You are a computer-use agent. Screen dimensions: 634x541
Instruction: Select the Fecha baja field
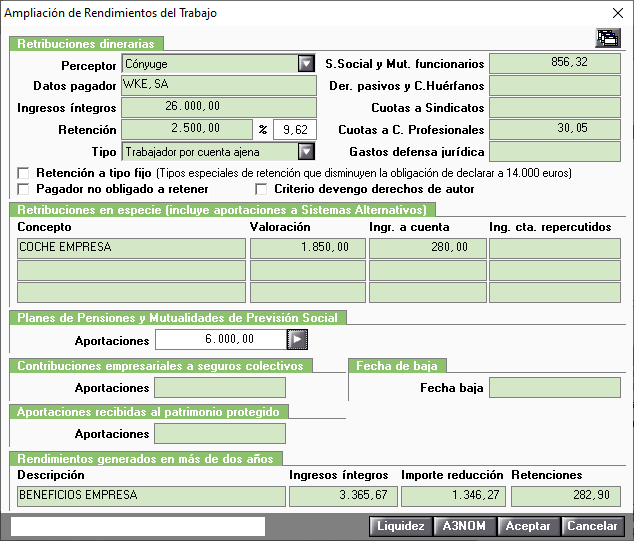tap(555, 387)
